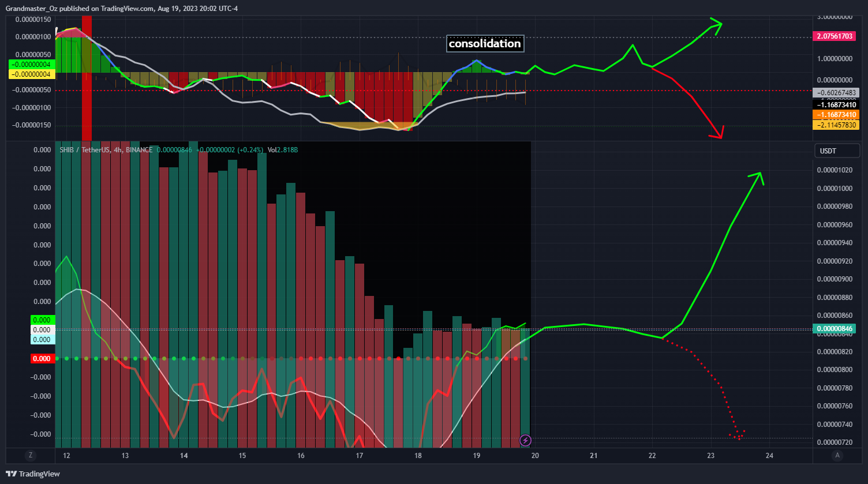868x484 pixels.
Task: Click the -0.00000150 left axis value
Action: coord(31,125)
